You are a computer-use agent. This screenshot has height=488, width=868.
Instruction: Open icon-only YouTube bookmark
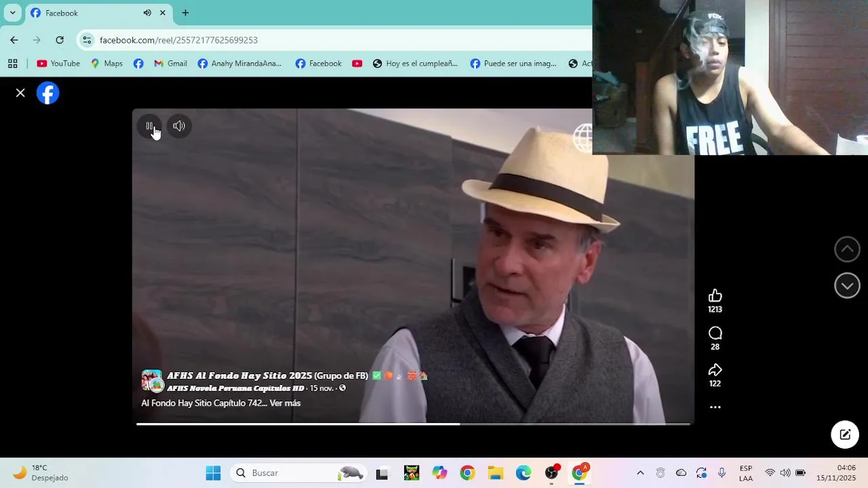pyautogui.click(x=357, y=64)
